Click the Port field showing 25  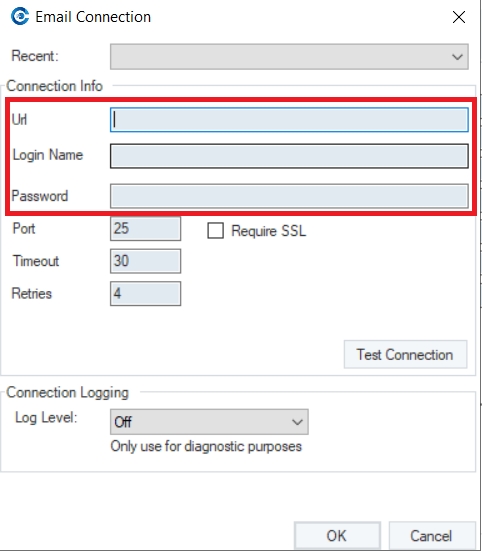point(145,228)
